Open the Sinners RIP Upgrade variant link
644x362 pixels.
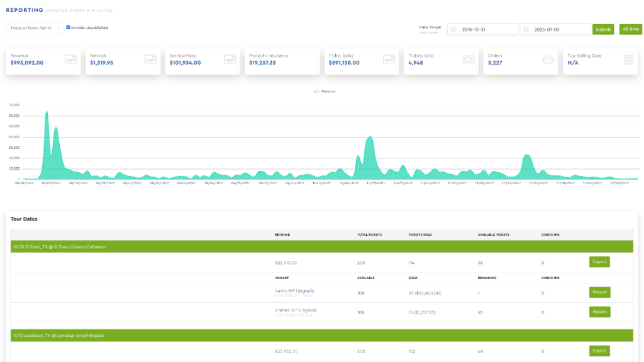[x=296, y=310]
